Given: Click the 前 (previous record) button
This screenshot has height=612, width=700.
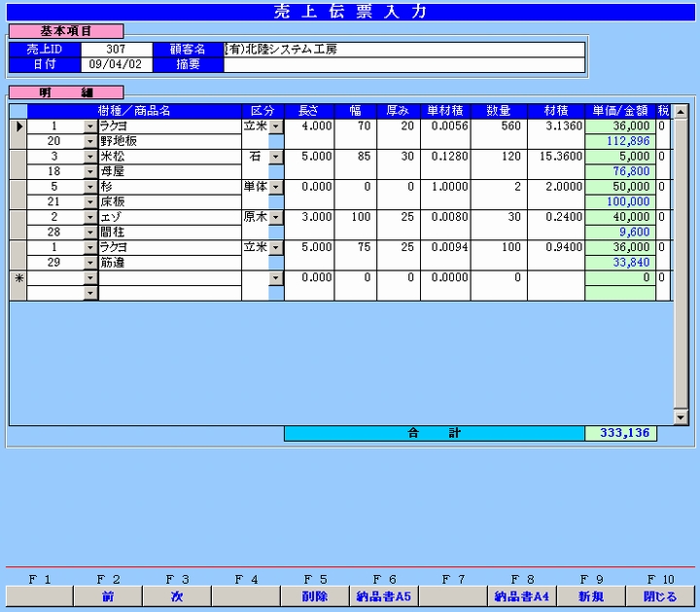Looking at the screenshot, I should pos(108,596).
